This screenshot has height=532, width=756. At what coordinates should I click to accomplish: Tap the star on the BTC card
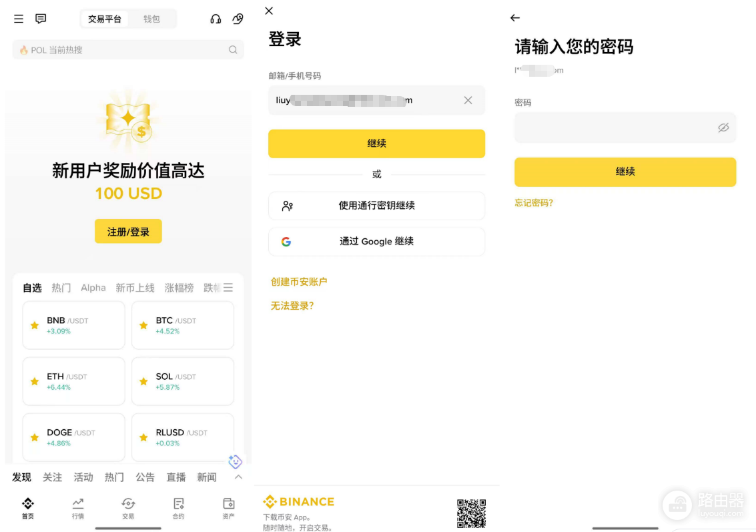click(x=143, y=325)
